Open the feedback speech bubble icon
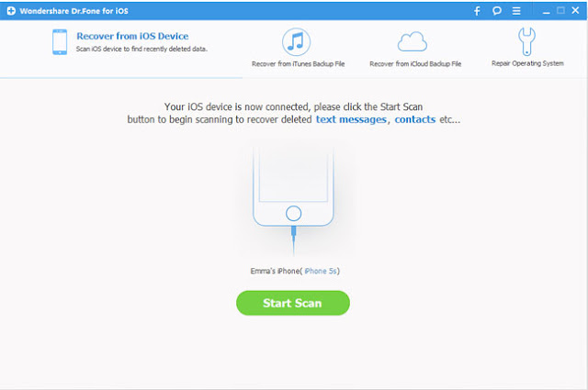This screenshot has width=588, height=390. 497,11
